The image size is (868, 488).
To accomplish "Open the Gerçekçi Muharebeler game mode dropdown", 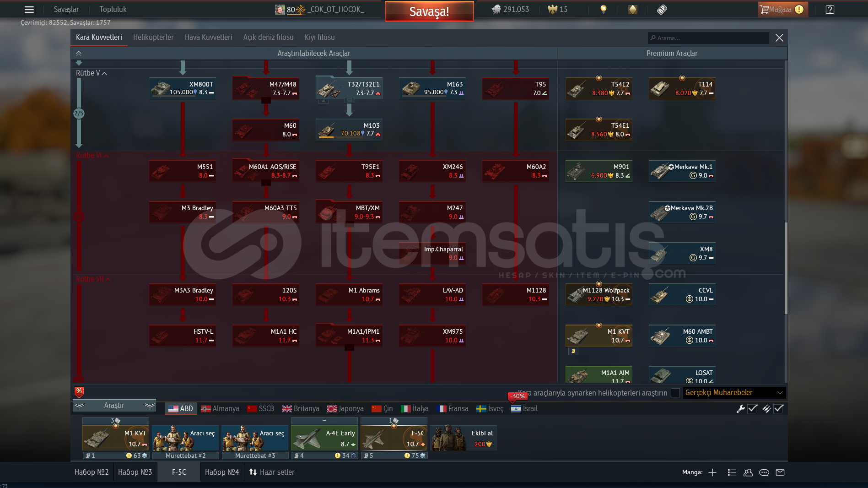I will coord(734,393).
